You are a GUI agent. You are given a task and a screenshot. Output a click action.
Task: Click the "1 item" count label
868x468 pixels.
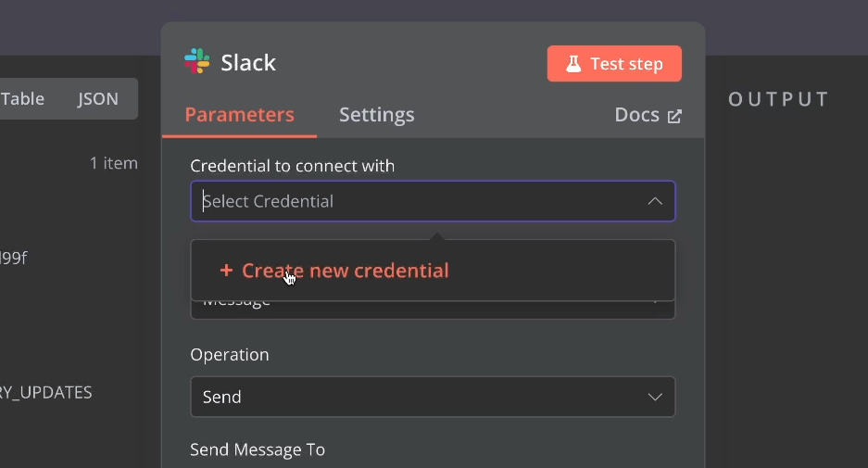pyautogui.click(x=113, y=163)
